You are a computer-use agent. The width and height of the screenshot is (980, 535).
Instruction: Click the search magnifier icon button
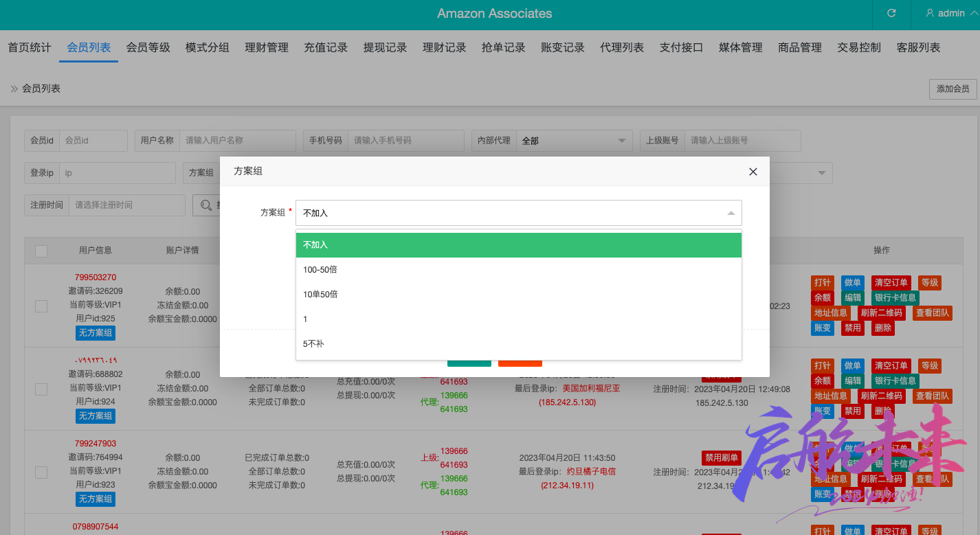(x=206, y=205)
